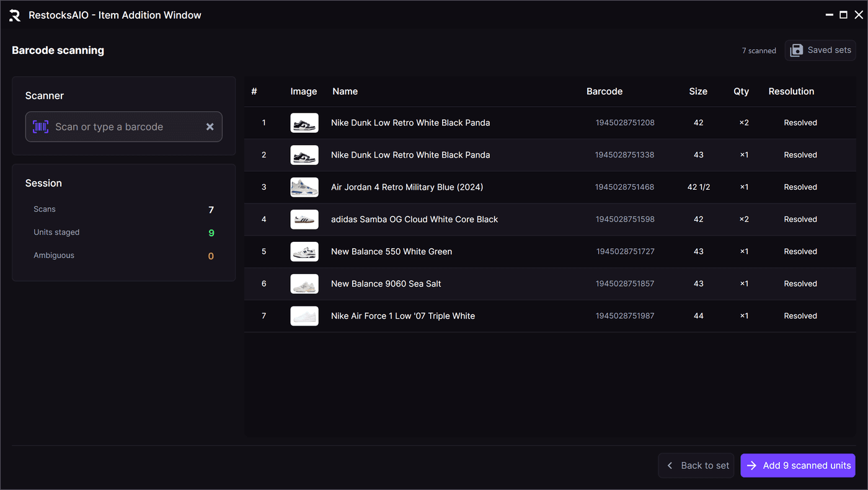This screenshot has width=868, height=490.
Task: Click Ambiguous count 0
Action: [211, 256]
